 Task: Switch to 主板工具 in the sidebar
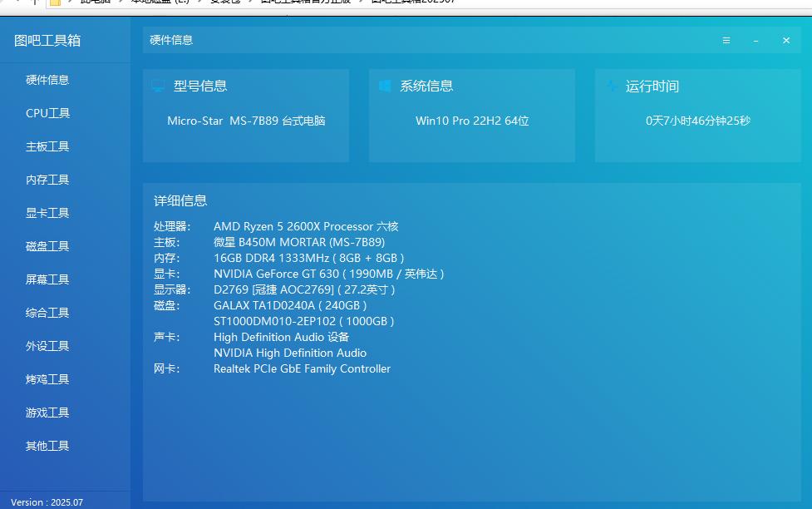pyautogui.click(x=47, y=146)
